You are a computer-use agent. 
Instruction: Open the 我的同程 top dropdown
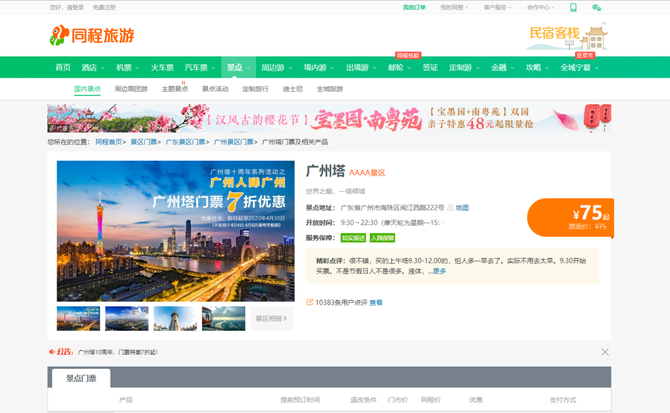[454, 7]
